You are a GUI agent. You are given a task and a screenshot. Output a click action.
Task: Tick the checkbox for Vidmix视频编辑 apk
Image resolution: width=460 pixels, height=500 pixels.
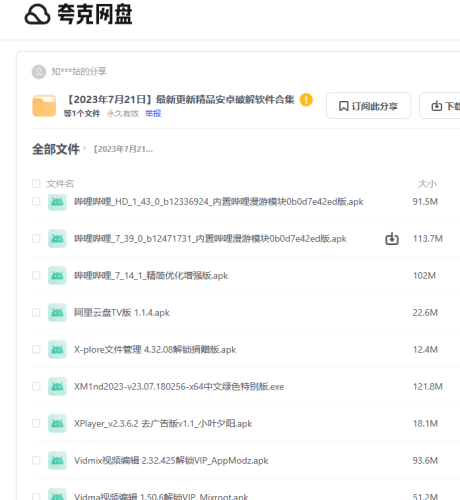[36, 461]
